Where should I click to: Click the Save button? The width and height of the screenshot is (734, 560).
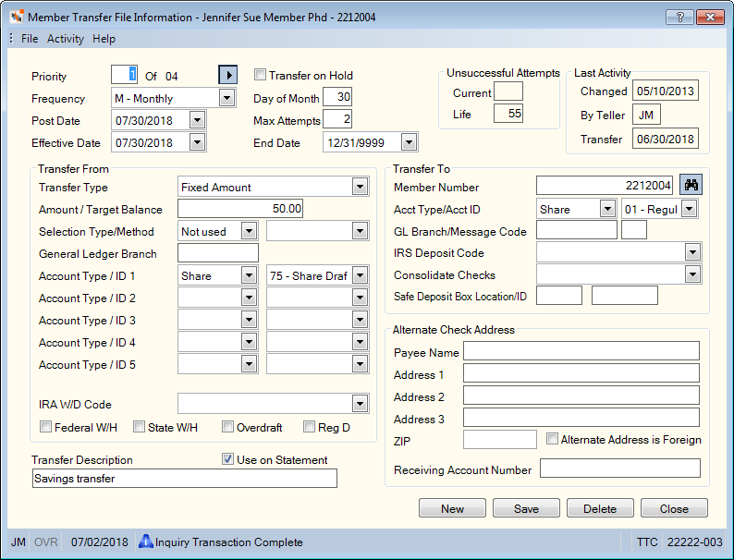pyautogui.click(x=526, y=508)
